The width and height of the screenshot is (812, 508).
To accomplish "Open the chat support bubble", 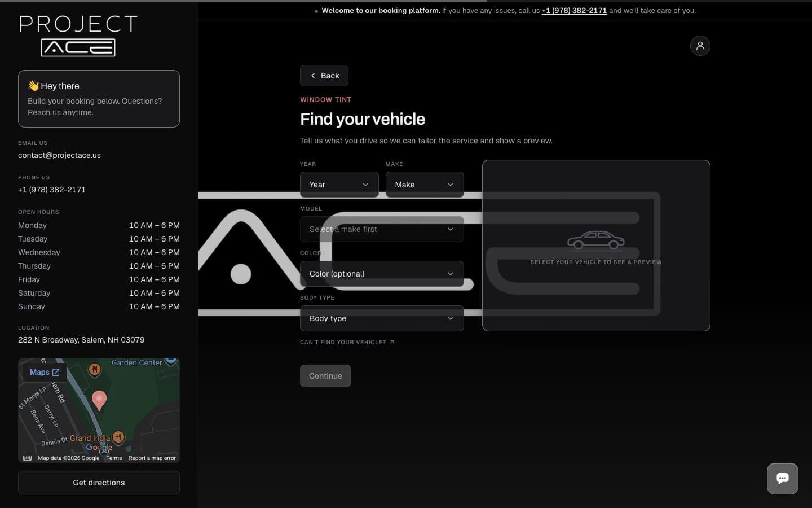I will click(x=782, y=479).
